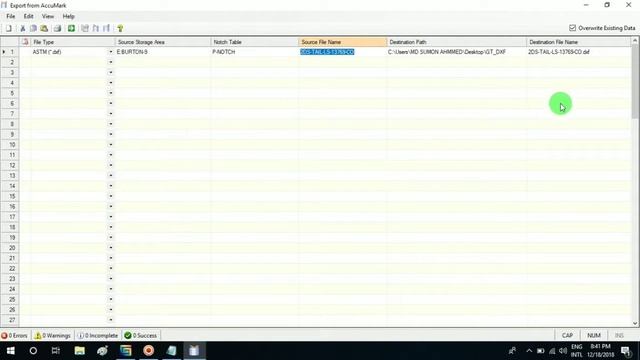Show the 0 Incomplete status filter
The width and height of the screenshot is (640, 360).
[98, 336]
